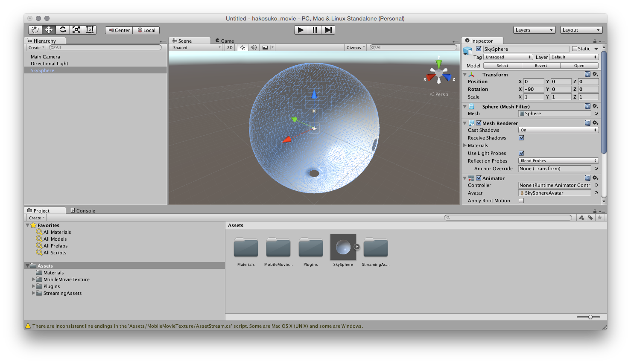This screenshot has height=364, width=631.
Task: Save search as favorite star icon
Action: (x=600, y=218)
